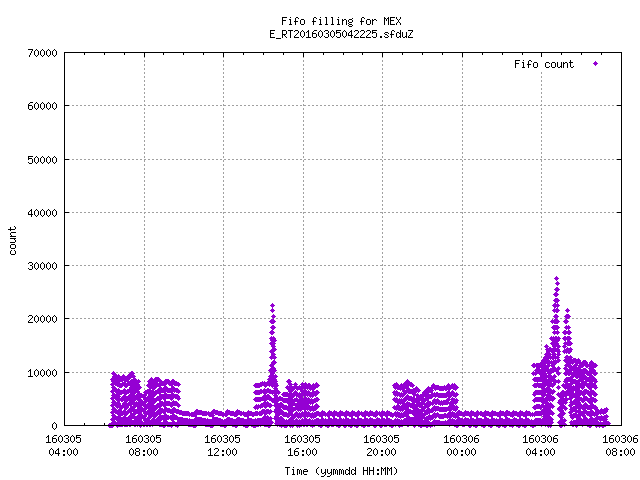
Task: Click the x-axis tick '160306 04:00'
Action: click(541, 445)
